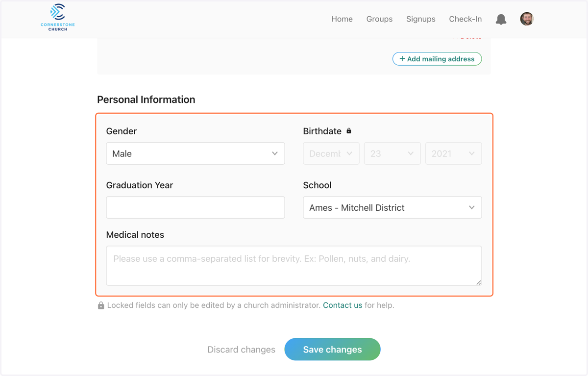
Task: Open the Groups nav item
Action: [x=379, y=19]
